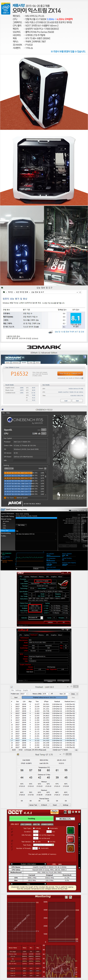This screenshot has height=980, width=88.
Task: Open the File menu in Cinebench R15
Action: (3, 413)
